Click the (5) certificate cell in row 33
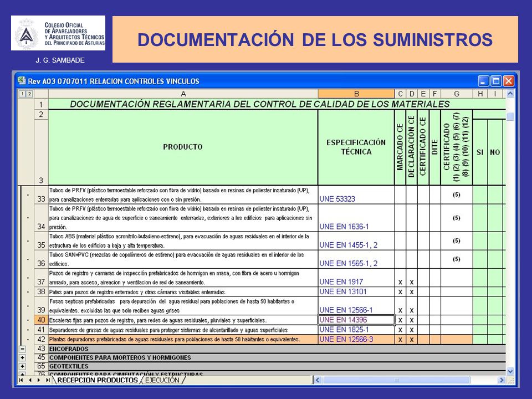Viewport: 532px width, 399px height. click(457, 195)
